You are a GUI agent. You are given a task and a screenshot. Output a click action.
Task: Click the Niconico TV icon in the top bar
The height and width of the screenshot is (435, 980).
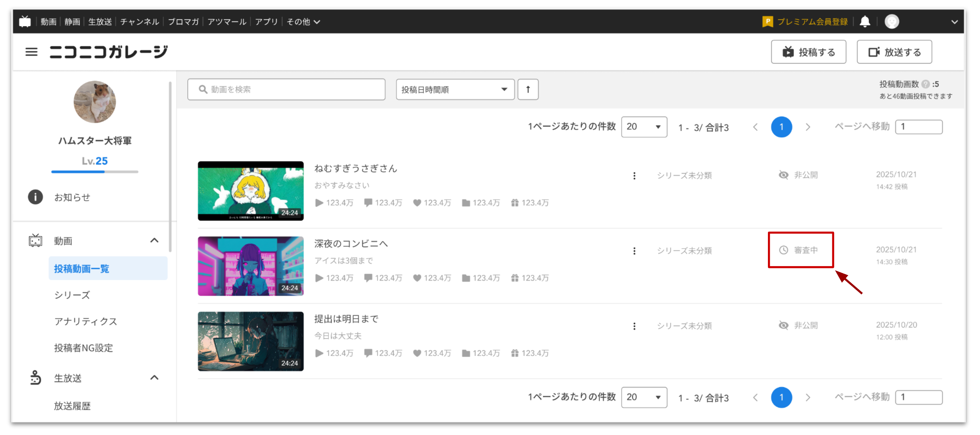point(24,21)
